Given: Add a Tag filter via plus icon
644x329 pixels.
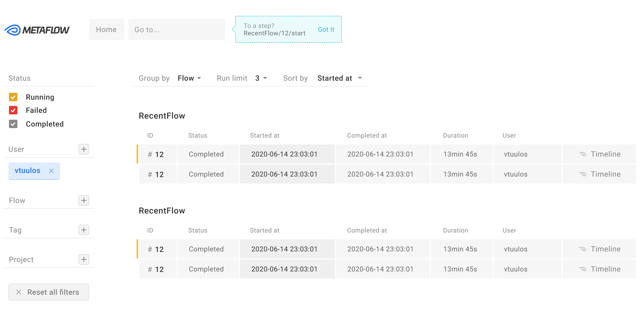Looking at the screenshot, I should (x=84, y=230).
